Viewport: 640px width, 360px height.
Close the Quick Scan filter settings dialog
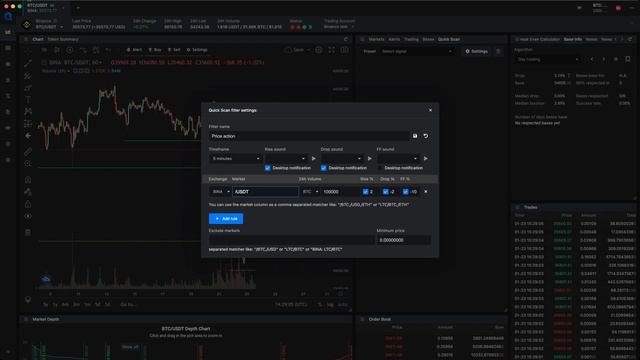430,110
